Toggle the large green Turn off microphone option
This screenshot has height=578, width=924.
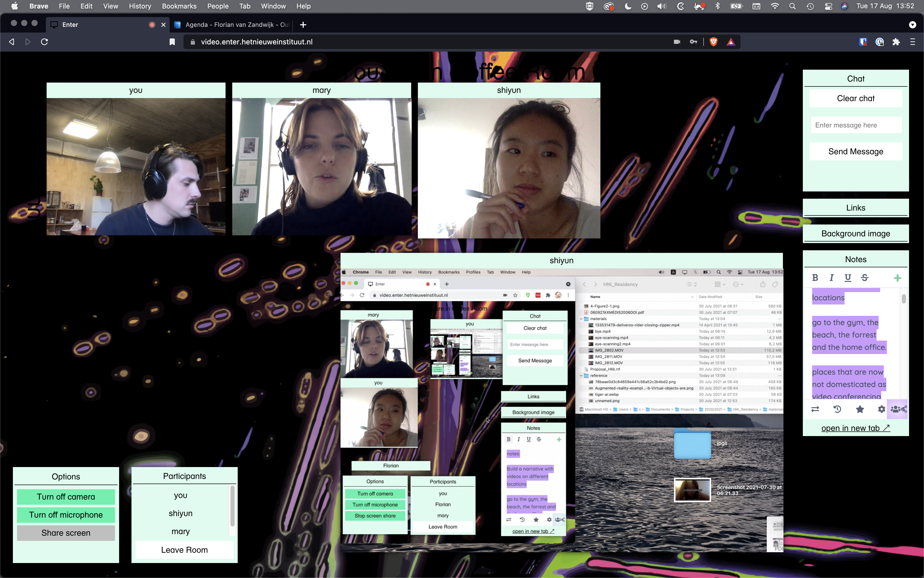click(x=66, y=515)
